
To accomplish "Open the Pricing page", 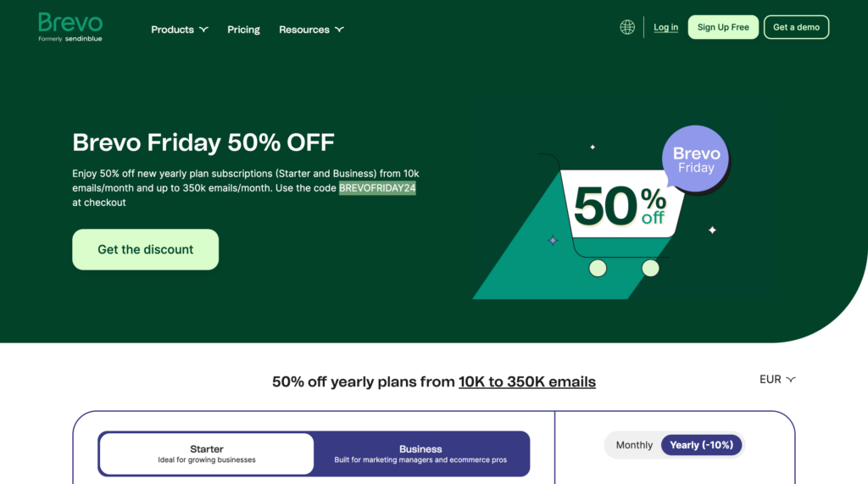I will 243,30.
